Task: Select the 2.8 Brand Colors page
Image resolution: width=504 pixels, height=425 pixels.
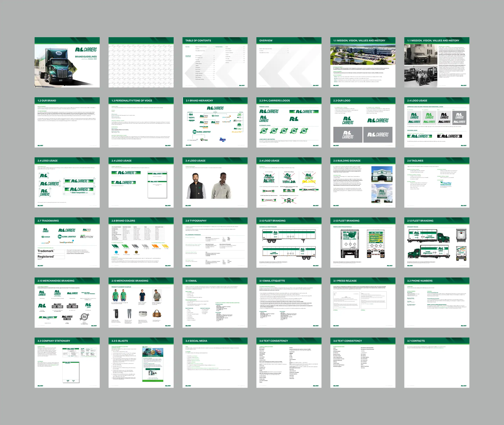Action: (141, 242)
